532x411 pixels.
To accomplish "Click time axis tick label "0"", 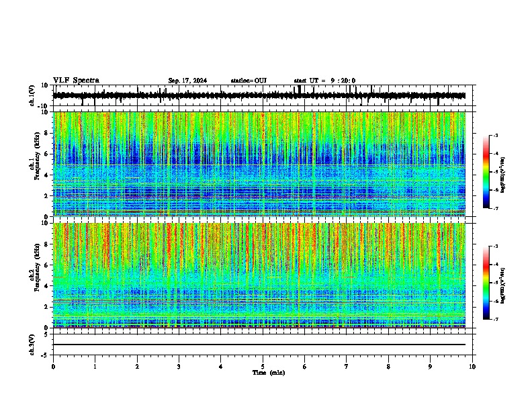I will tap(53, 367).
